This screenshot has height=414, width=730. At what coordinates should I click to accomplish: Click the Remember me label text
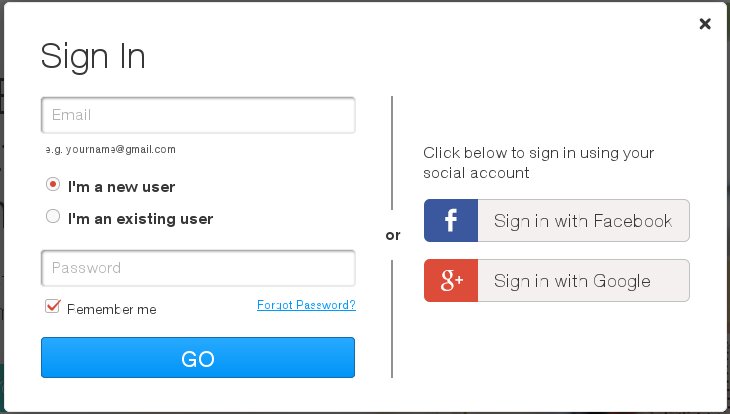pyautogui.click(x=112, y=309)
